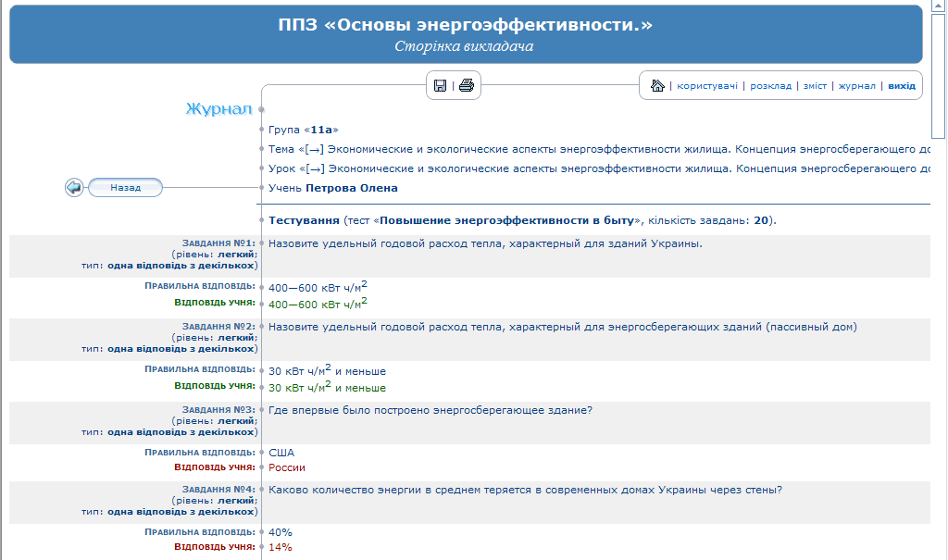Select the "Завдання №1" label
Image resolution: width=948 pixels, height=560 pixels.
point(218,243)
